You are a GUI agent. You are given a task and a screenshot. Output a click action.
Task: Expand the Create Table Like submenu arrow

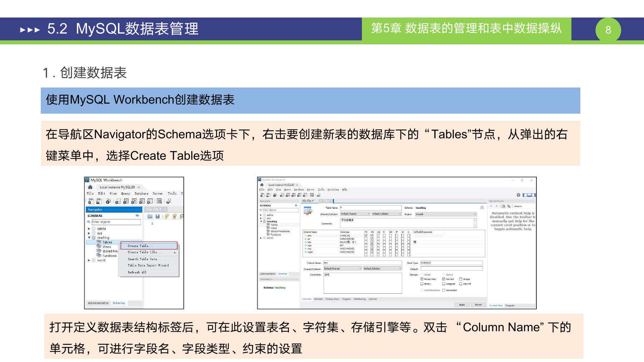tap(175, 253)
